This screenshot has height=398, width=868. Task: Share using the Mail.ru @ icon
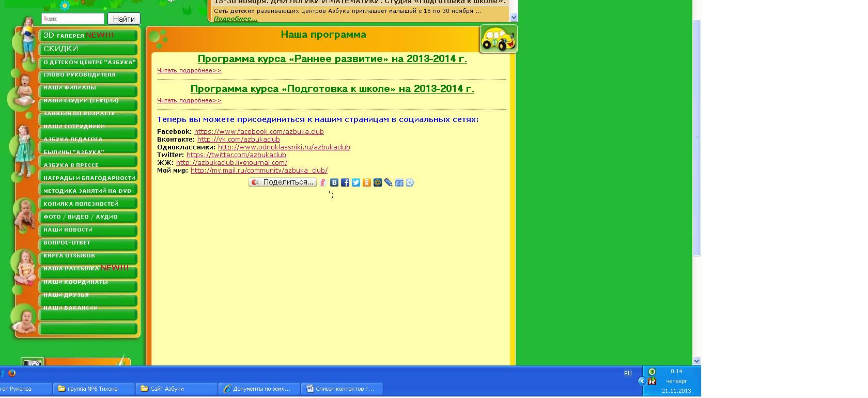click(x=378, y=182)
